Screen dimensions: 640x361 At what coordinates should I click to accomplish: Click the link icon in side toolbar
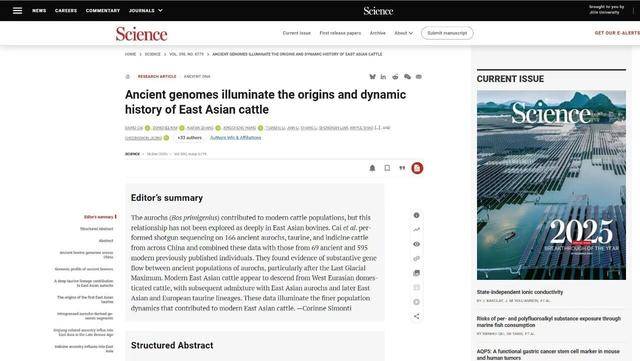[x=416, y=258]
